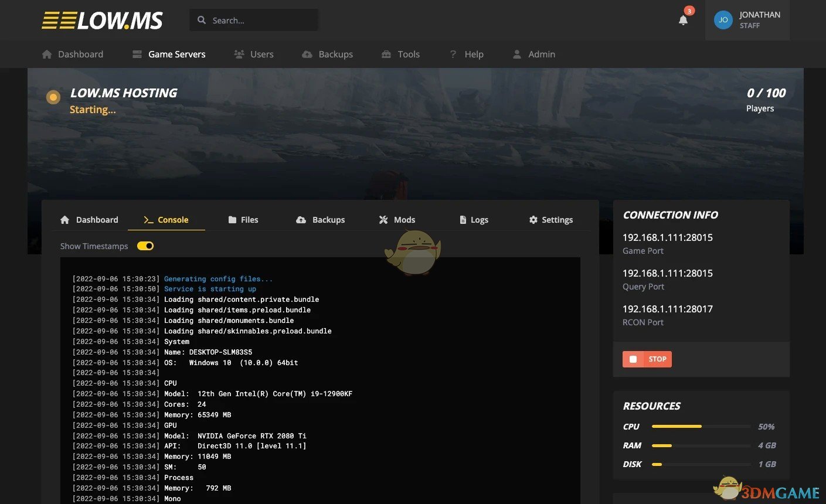Click the Tools toolbox icon
Screen dimensions: 826x504
point(386,54)
